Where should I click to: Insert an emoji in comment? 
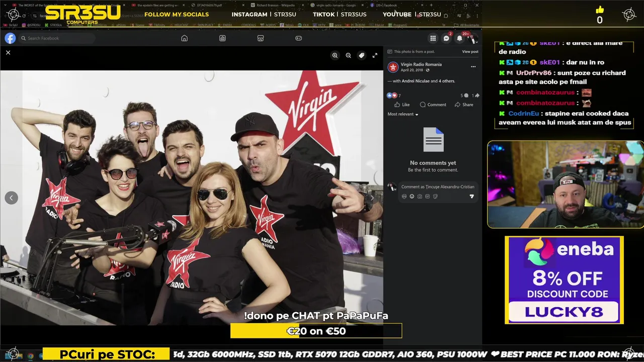tap(412, 197)
